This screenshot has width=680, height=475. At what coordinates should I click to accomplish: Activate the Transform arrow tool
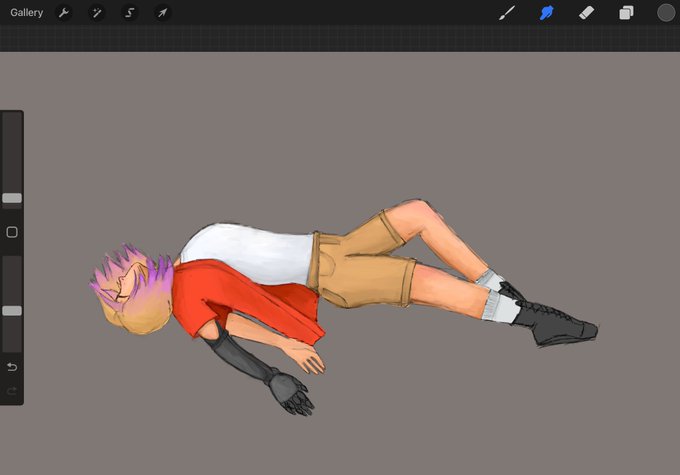point(162,13)
